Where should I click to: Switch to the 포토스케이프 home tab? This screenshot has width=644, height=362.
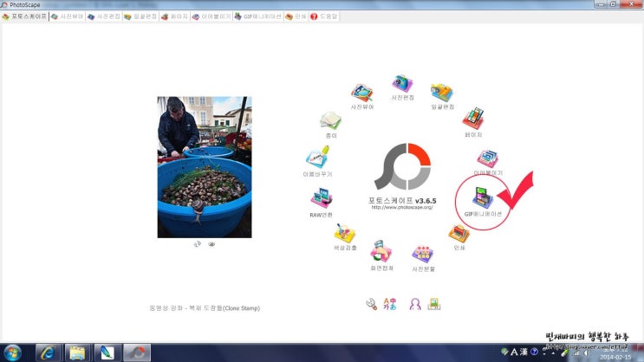click(x=24, y=16)
